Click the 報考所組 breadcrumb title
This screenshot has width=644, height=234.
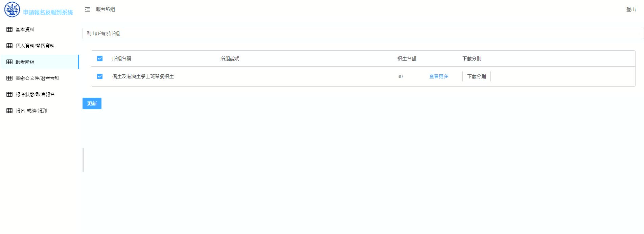(106, 9)
